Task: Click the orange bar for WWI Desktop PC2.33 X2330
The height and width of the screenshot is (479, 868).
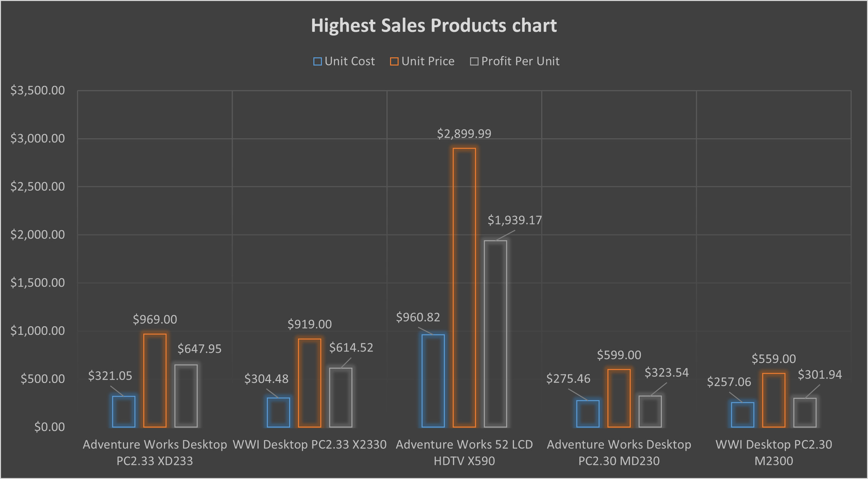Action: [309, 383]
